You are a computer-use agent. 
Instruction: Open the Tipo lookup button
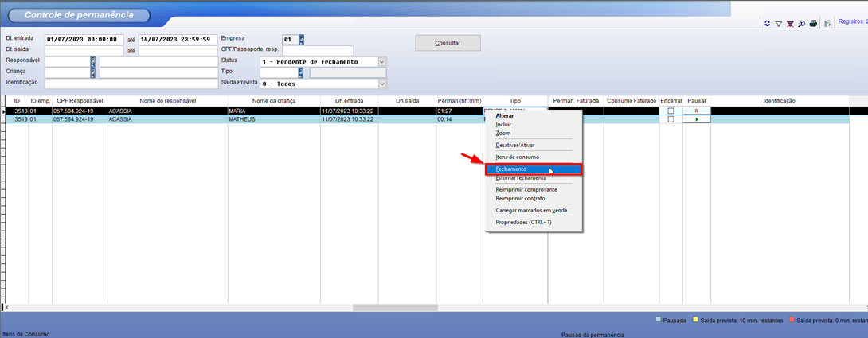click(301, 72)
